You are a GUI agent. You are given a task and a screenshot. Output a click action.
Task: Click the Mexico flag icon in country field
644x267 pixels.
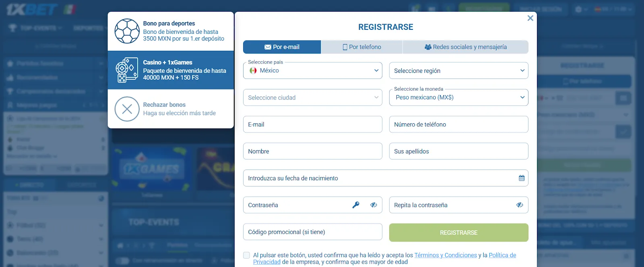[x=253, y=70]
